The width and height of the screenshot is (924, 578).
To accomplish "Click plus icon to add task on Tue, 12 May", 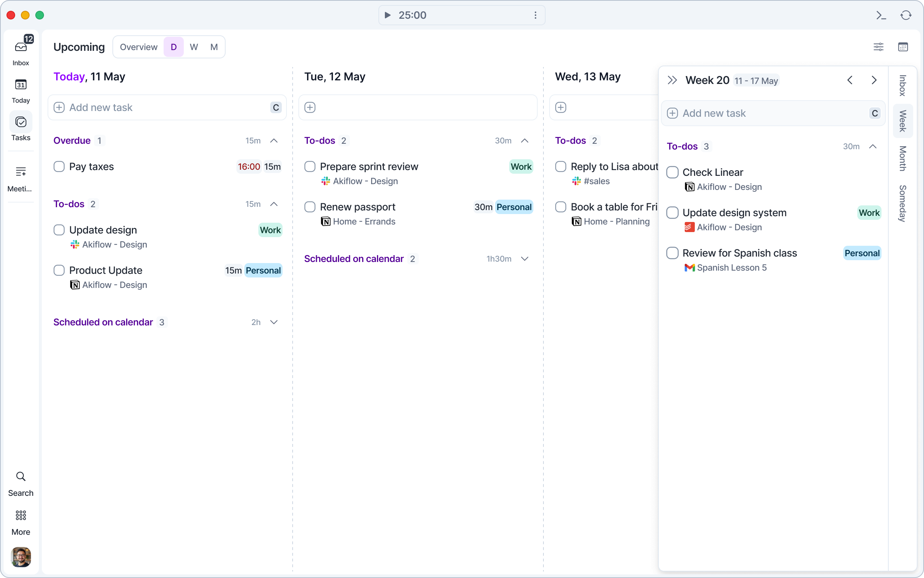I will tap(310, 107).
